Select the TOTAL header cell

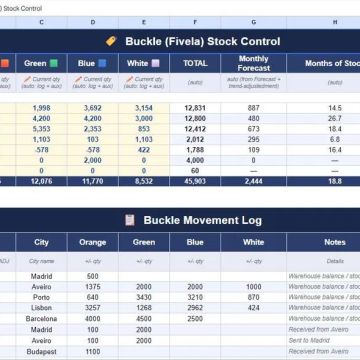195,63
